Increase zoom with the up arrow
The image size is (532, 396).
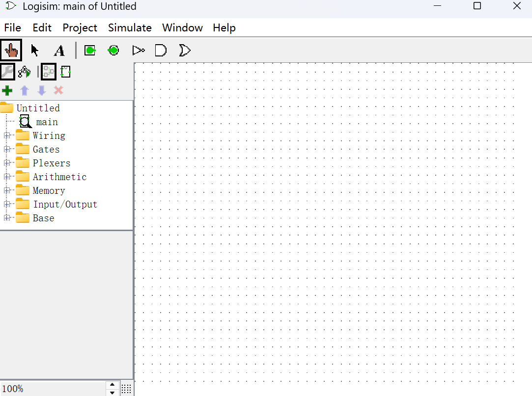pos(112,385)
